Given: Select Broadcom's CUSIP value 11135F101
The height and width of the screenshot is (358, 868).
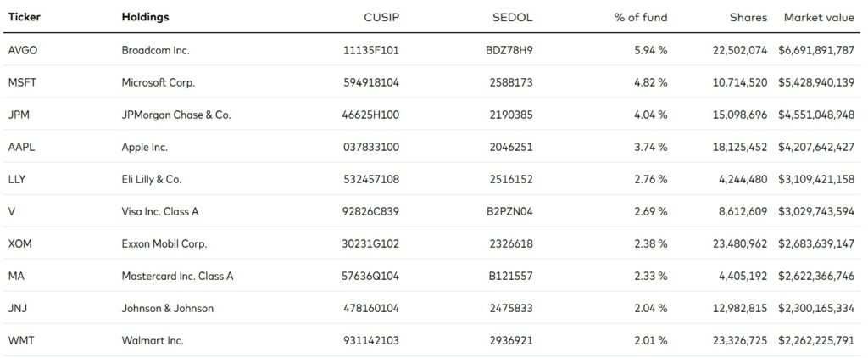Looking at the screenshot, I should click(372, 50).
